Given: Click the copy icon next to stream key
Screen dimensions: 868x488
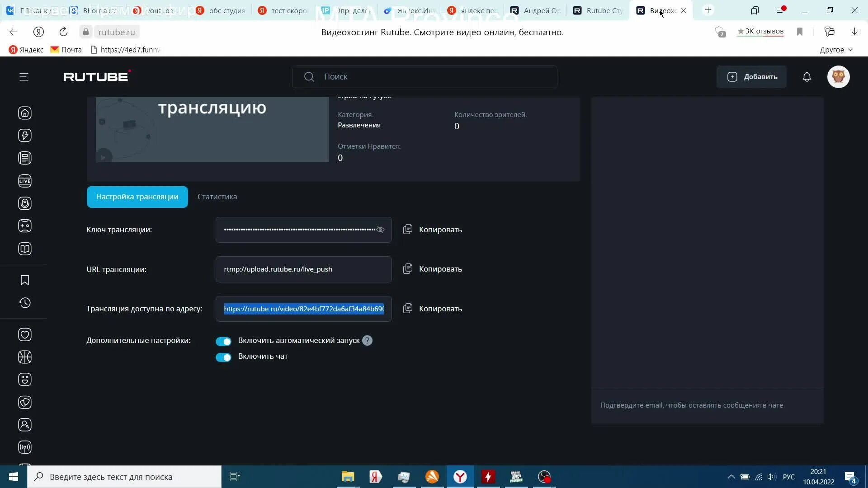Looking at the screenshot, I should (x=408, y=230).
